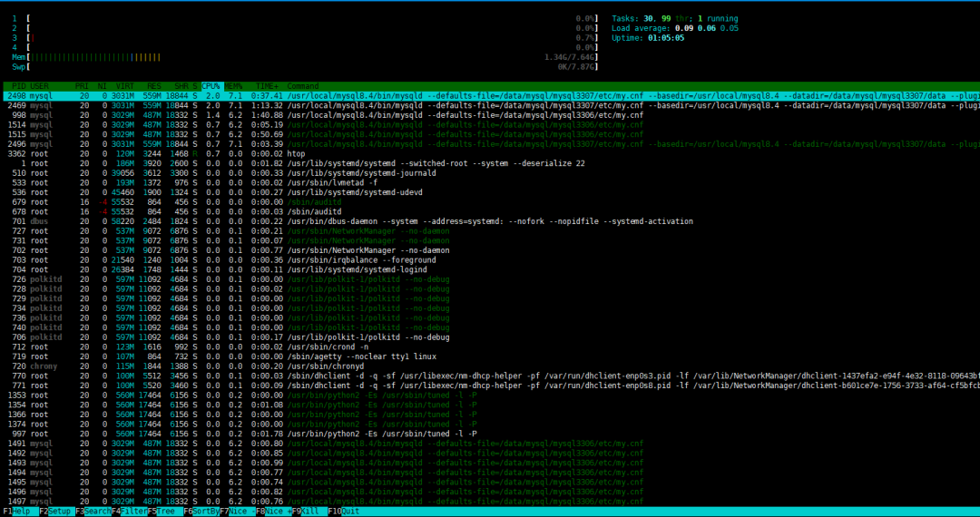The width and height of the screenshot is (980, 517).
Task: Click F4 Filter in the bottom bar
Action: click(x=130, y=512)
